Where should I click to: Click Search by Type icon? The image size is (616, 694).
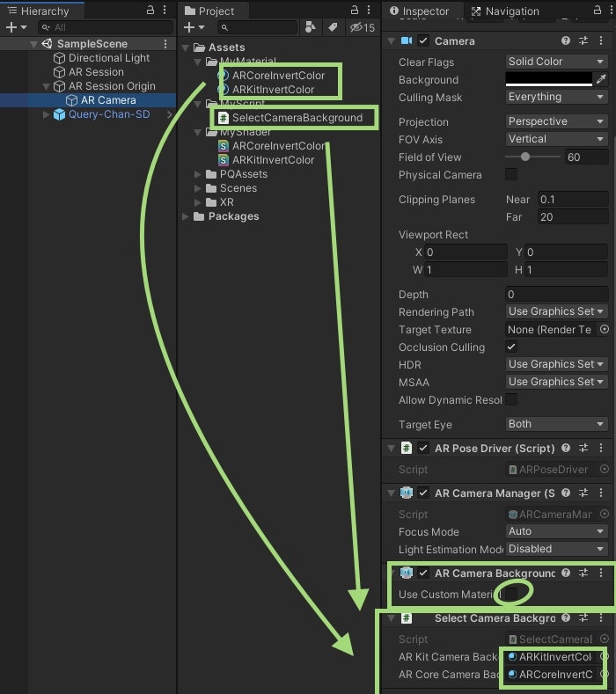(311, 27)
